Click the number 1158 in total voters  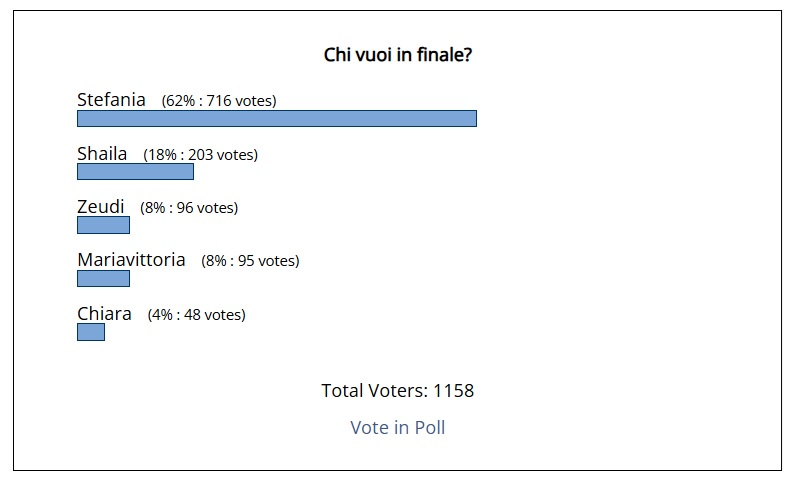click(454, 391)
